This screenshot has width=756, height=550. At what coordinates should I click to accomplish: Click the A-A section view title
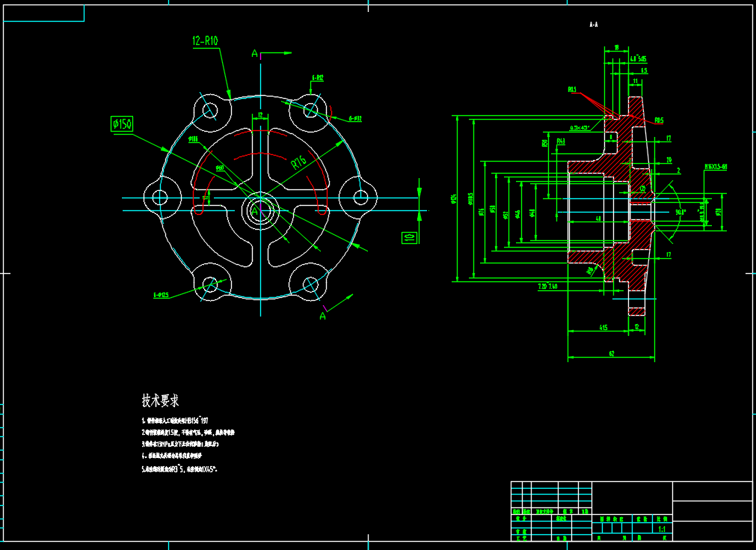pos(594,25)
